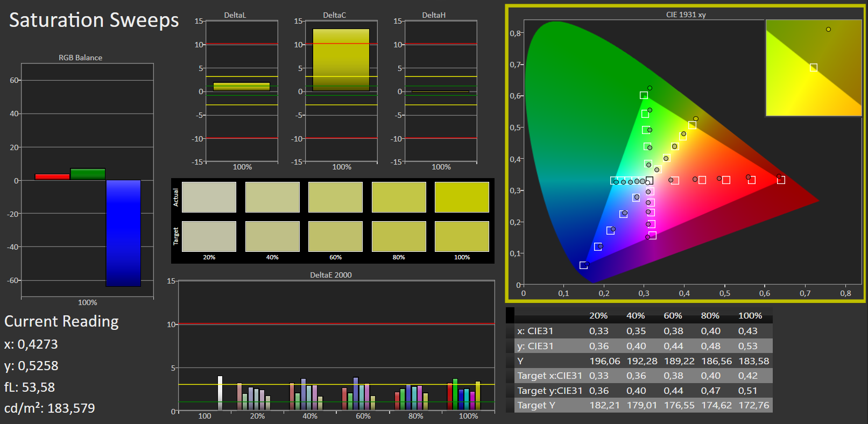Screen dimensions: 868x424
Task: Select the "y: 0,5258" reading
Action: (x=31, y=366)
